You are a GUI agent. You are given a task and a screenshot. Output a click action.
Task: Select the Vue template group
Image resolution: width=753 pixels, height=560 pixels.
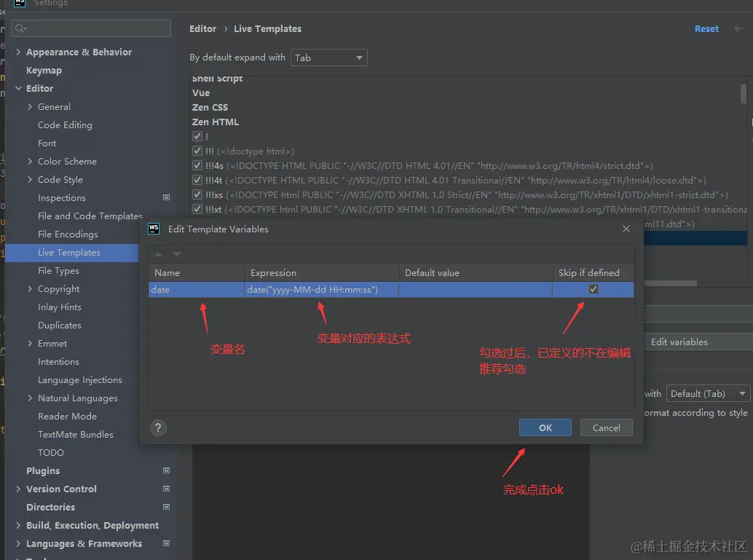coord(201,93)
